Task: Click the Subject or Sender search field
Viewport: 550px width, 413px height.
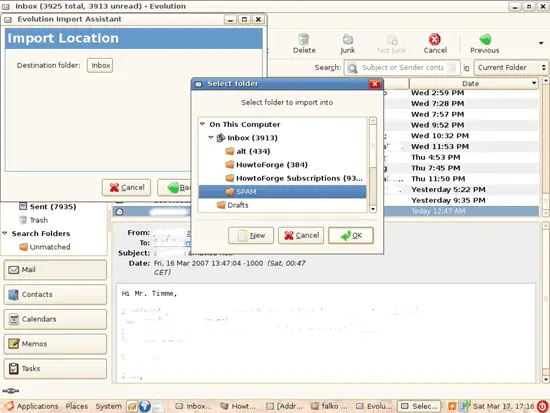Action: click(402, 67)
